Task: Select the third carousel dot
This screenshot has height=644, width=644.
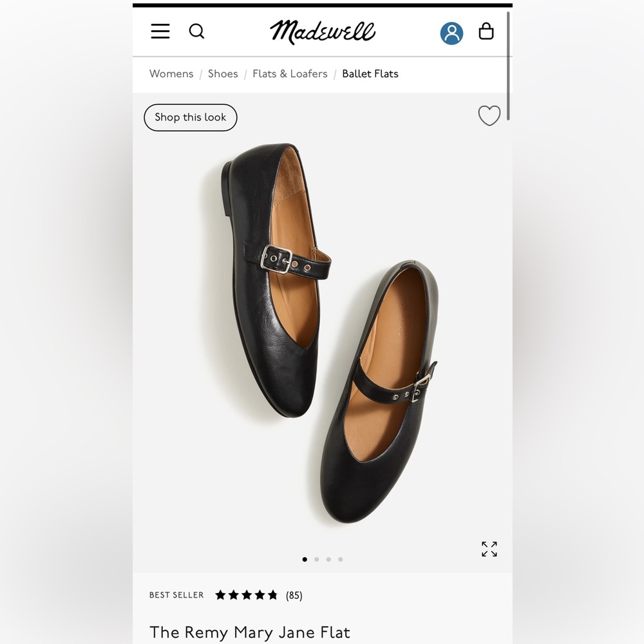Action: 328,559
